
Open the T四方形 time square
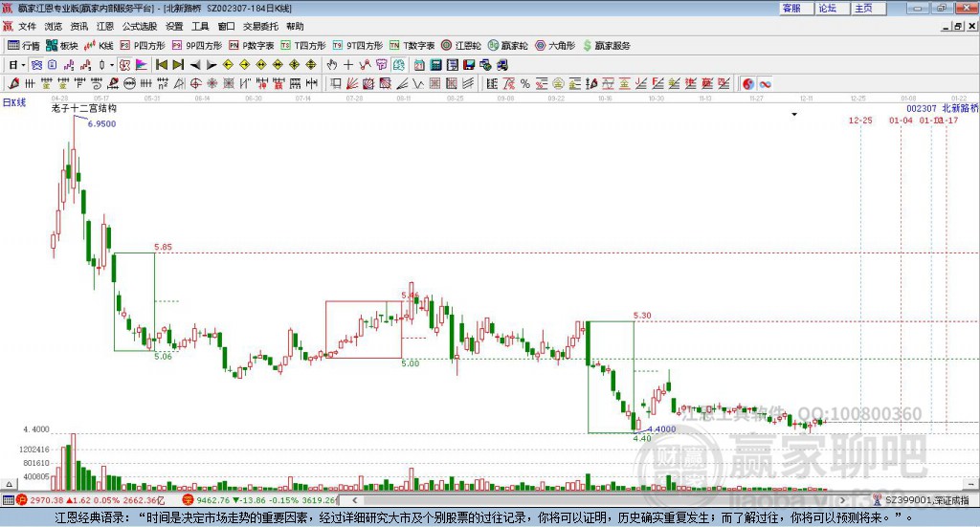[x=303, y=46]
